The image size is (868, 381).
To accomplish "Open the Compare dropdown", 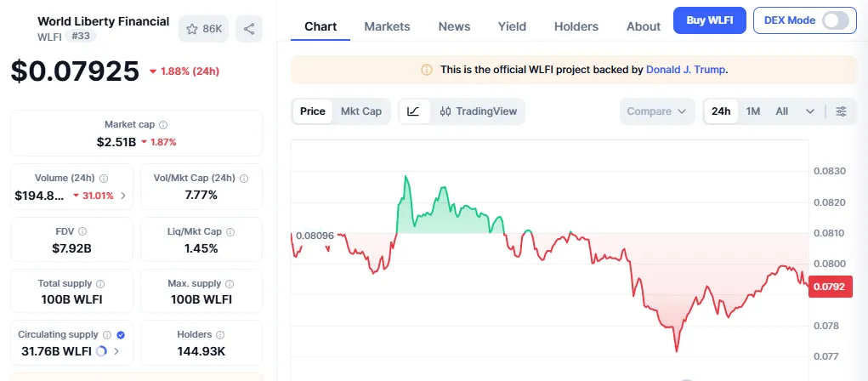I will pyautogui.click(x=657, y=111).
